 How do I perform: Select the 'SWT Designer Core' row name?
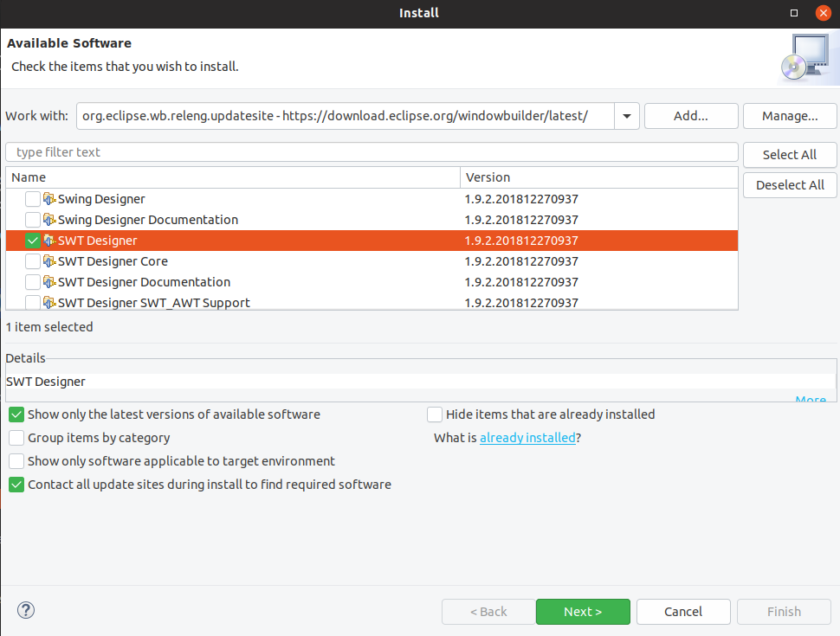pos(113,261)
